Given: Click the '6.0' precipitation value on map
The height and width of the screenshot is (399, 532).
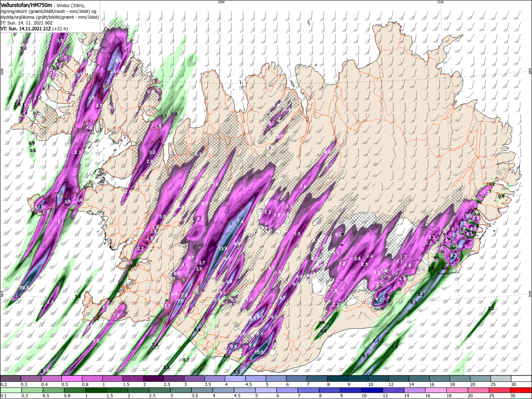Looking at the screenshot, I should point(366,356).
